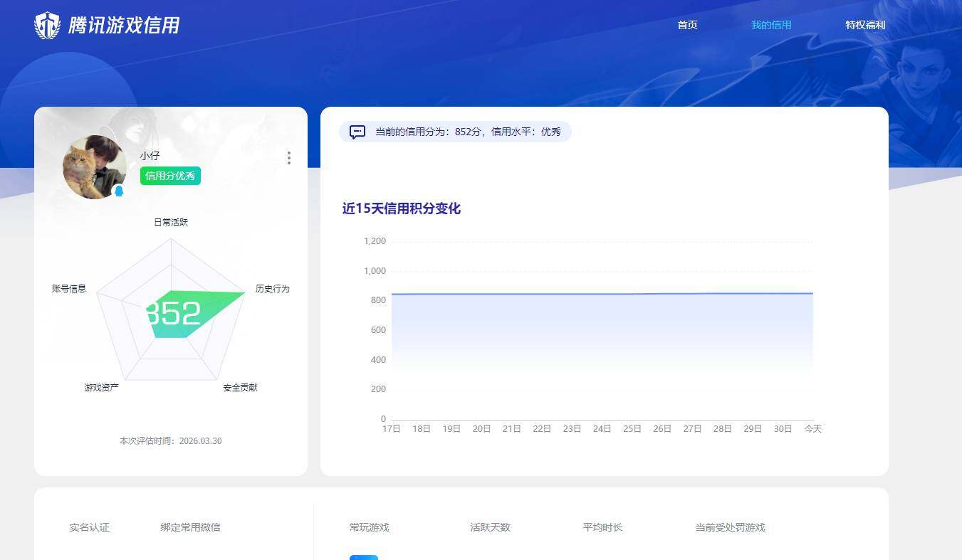962x560 pixels.
Task: Click the Tencent Game Credit shield logo
Action: pyautogui.click(x=48, y=26)
